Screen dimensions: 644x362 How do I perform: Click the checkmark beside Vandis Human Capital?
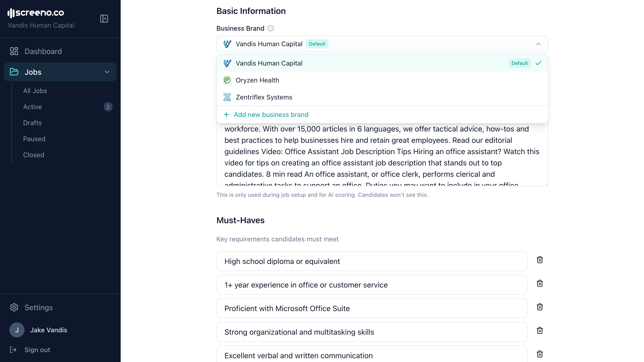pyautogui.click(x=538, y=63)
